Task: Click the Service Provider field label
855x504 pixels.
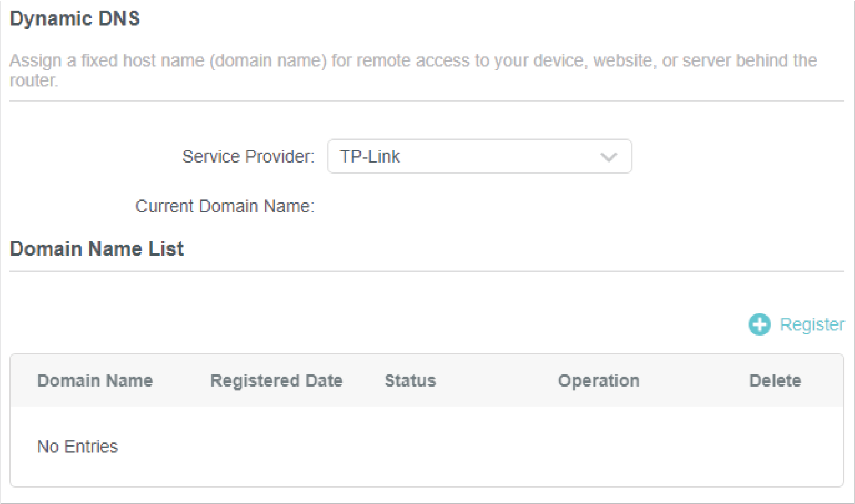Action: point(248,157)
